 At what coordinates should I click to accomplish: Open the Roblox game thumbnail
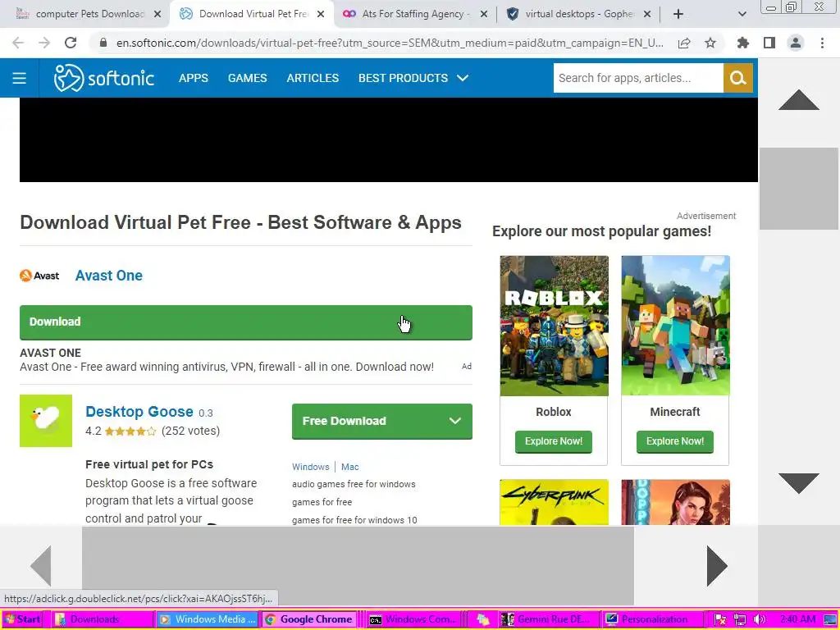point(554,326)
